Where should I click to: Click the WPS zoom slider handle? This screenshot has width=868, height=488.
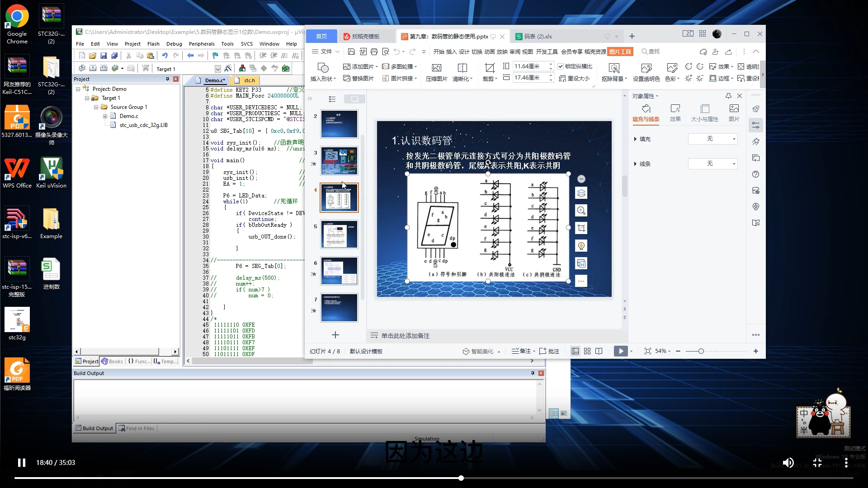pos(701,351)
